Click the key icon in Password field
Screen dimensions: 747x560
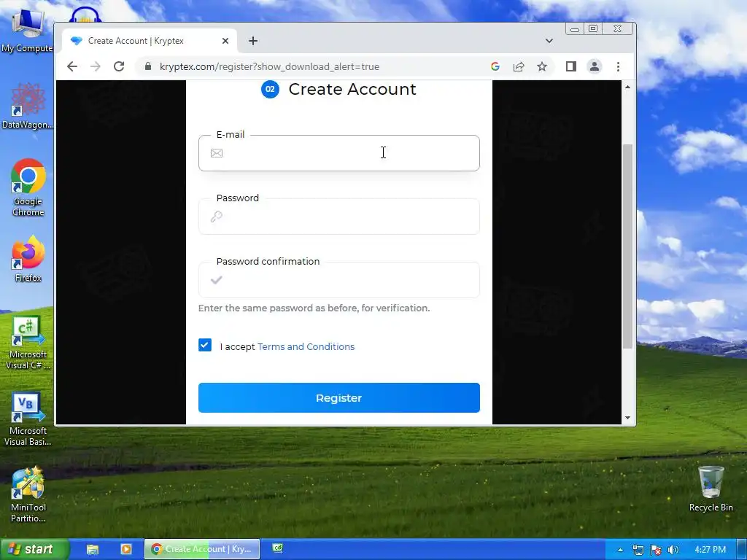pos(216,217)
